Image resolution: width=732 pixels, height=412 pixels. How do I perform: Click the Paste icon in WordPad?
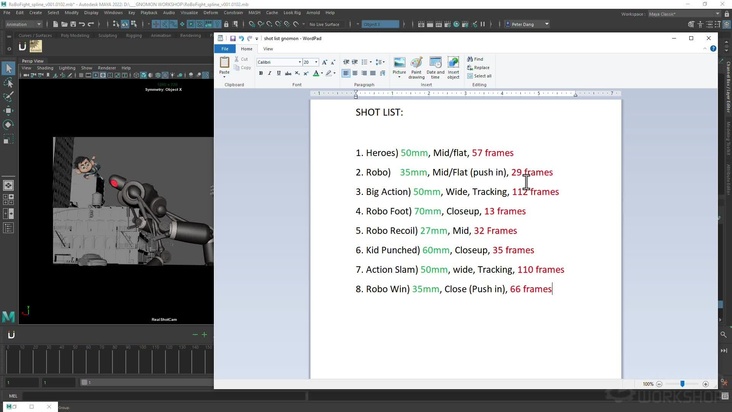click(x=224, y=65)
